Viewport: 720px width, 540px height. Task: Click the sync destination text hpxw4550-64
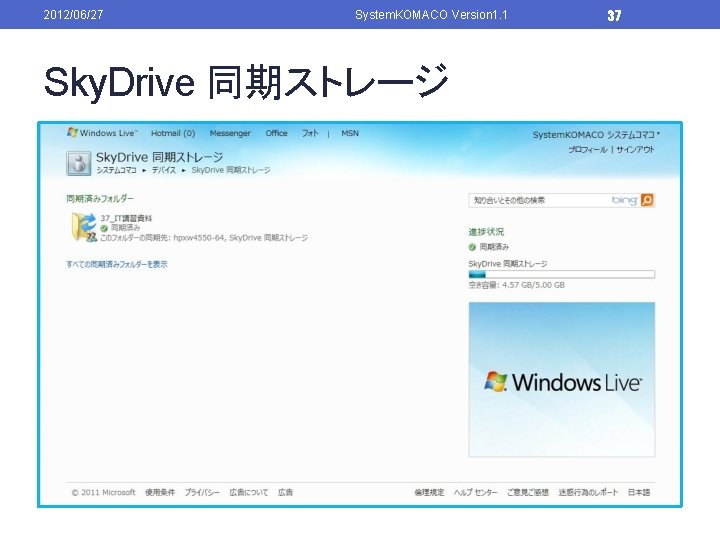coord(199,238)
